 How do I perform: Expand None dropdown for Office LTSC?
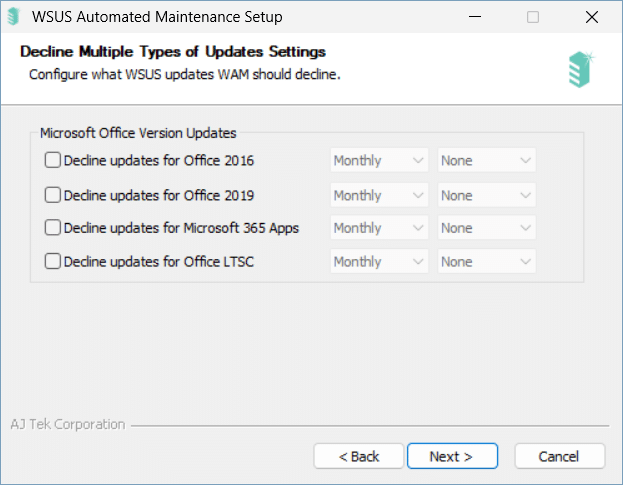(486, 261)
